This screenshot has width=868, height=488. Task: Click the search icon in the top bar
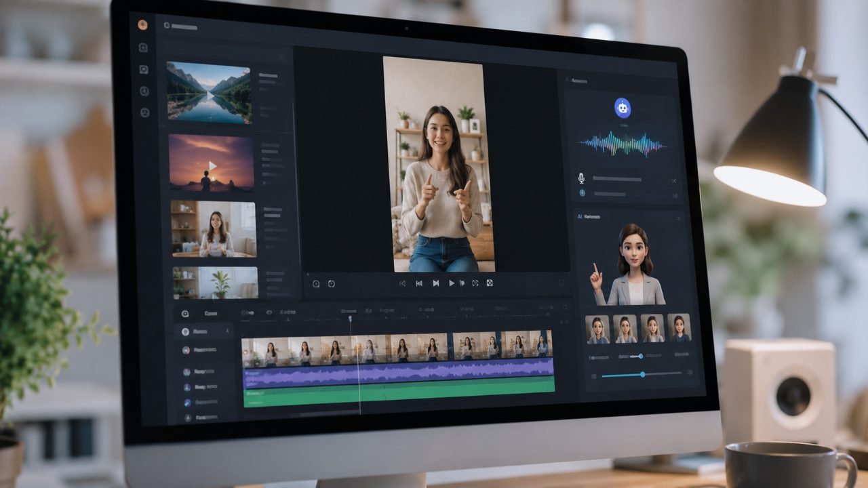[x=166, y=26]
